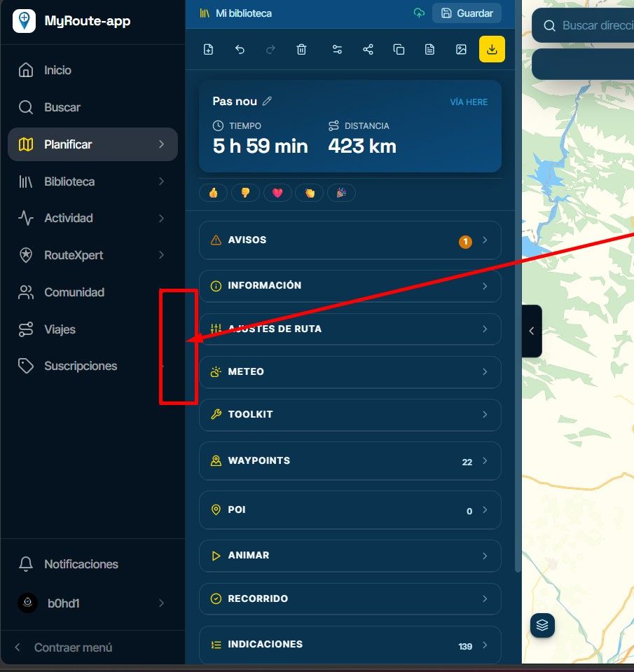Go to Inicio in sidebar
Image resolution: width=634 pixels, height=672 pixels.
(92, 70)
